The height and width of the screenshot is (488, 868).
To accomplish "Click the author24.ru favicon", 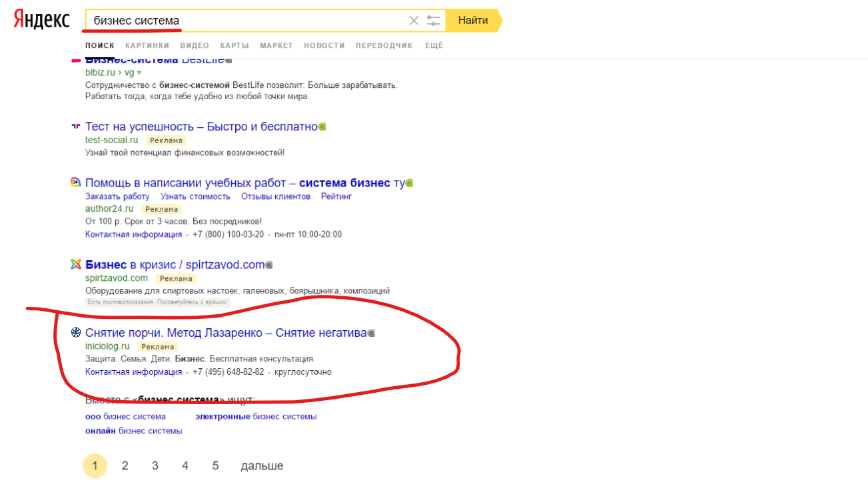I will (x=75, y=182).
